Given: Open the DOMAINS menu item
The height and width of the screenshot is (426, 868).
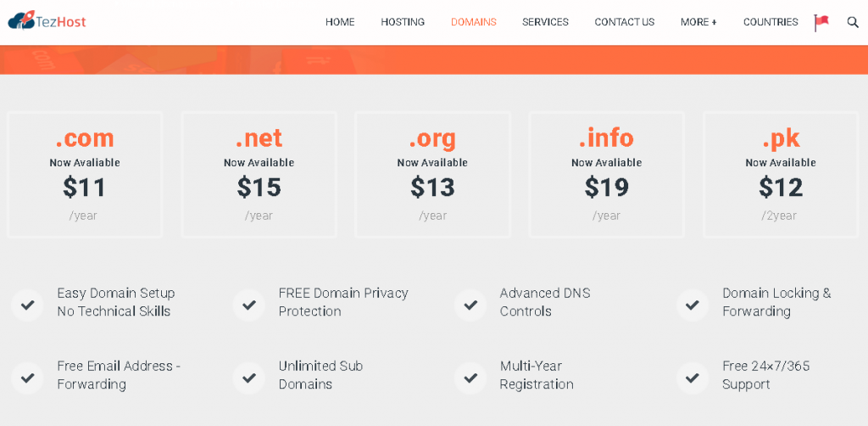Looking at the screenshot, I should tap(474, 22).
